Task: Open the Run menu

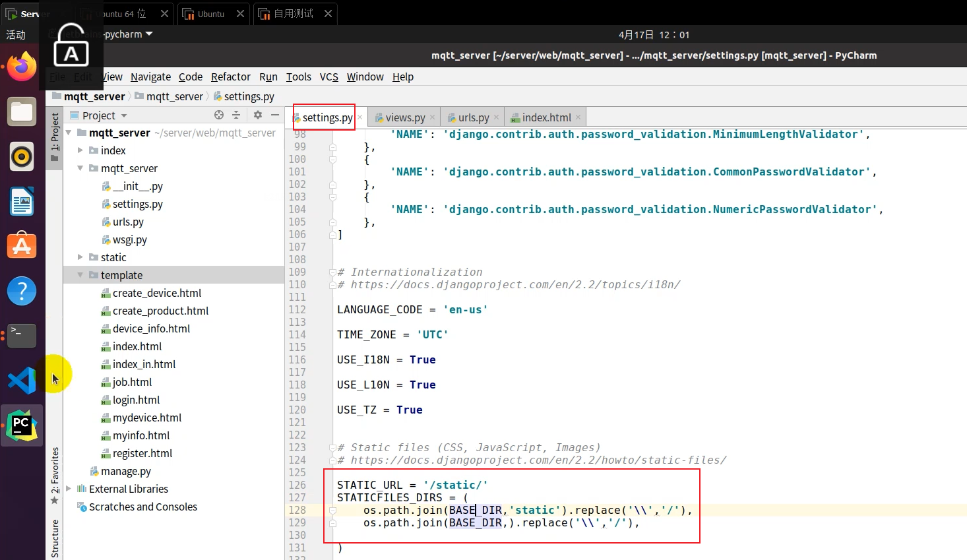Action: 268,77
